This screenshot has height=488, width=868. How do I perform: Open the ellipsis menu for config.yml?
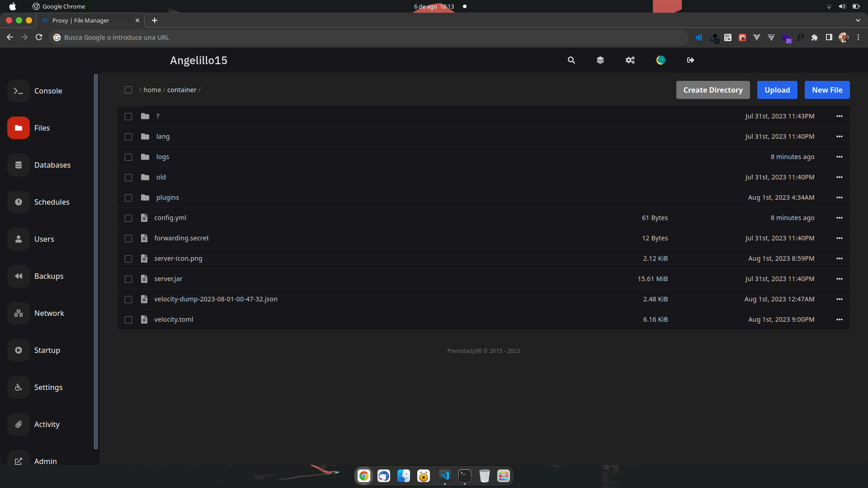click(x=840, y=218)
